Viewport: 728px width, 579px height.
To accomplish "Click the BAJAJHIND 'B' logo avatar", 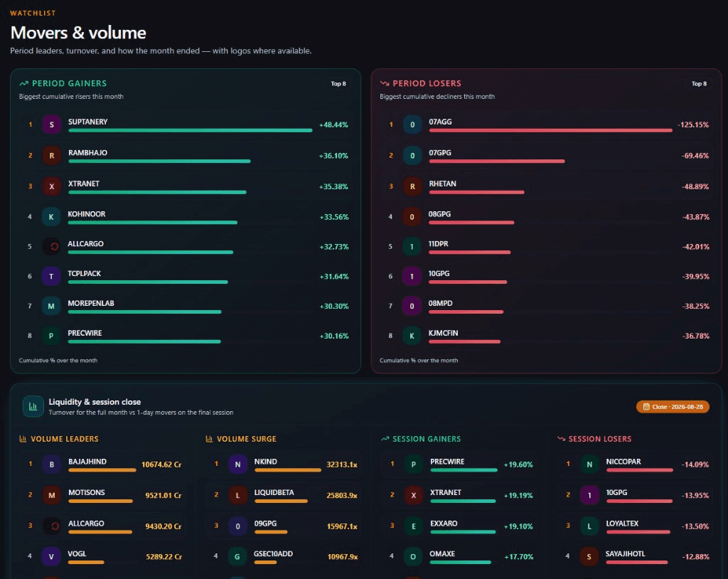I will (x=51, y=464).
